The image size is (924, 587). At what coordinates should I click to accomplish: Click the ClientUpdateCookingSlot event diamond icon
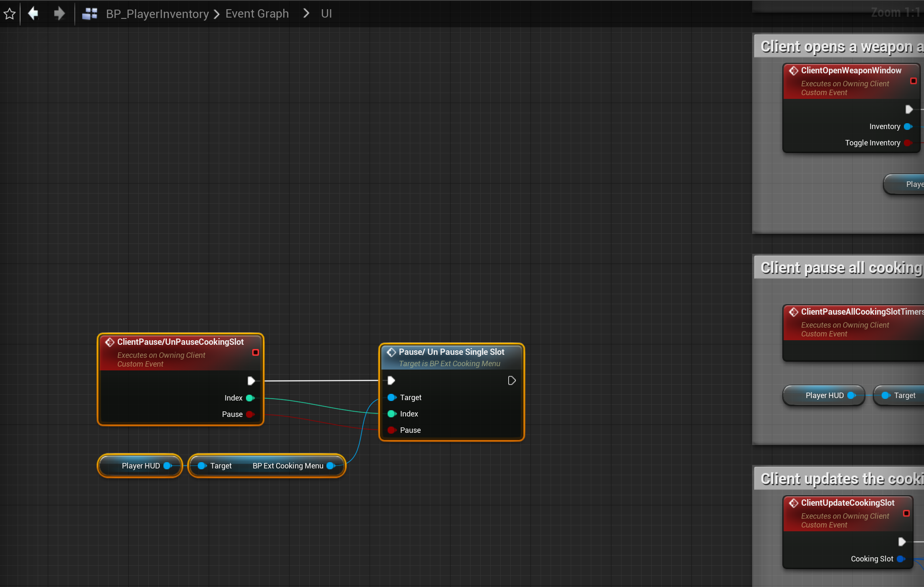coord(794,503)
